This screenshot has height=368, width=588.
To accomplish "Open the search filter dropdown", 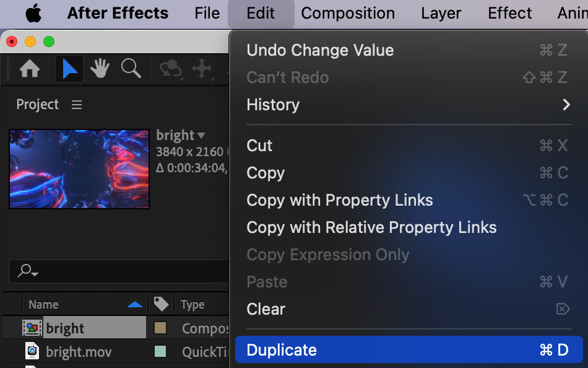I will click(x=28, y=271).
